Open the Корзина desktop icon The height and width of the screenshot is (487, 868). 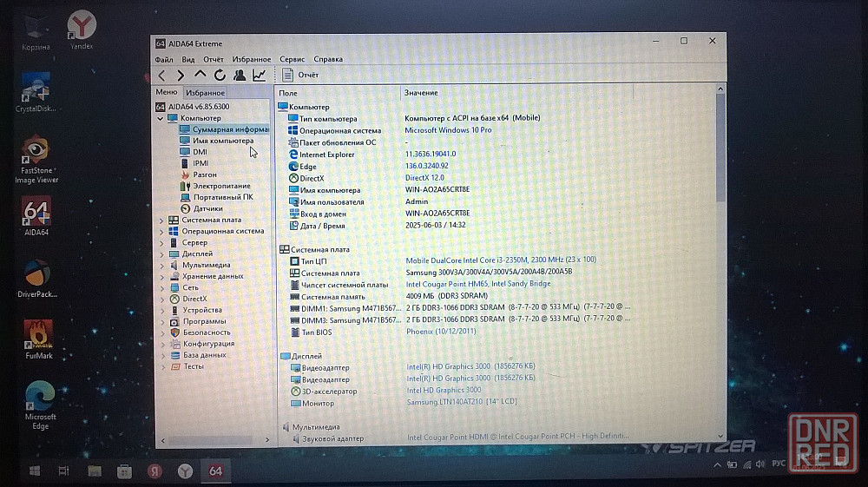pos(36,33)
